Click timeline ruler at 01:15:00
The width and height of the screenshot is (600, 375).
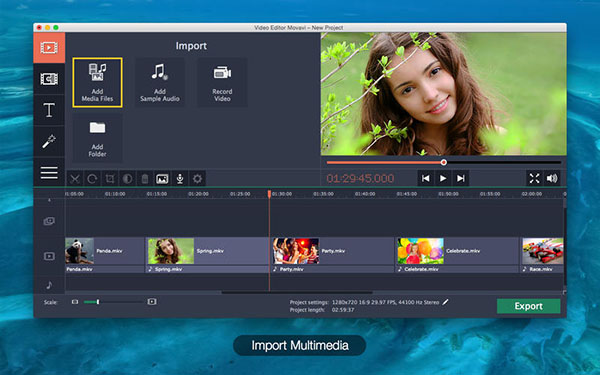pyautogui.click(x=157, y=194)
